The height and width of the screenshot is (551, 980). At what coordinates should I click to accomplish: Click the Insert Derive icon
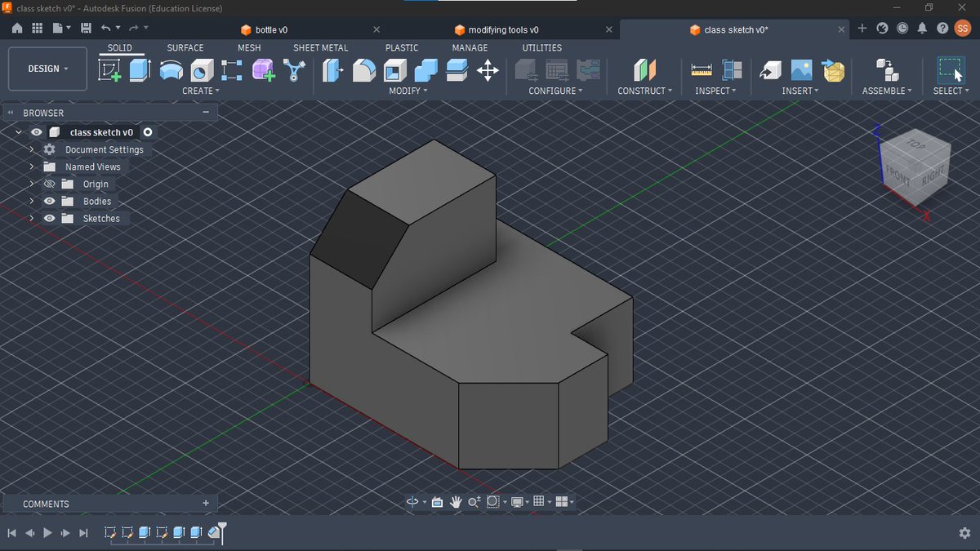coord(770,70)
